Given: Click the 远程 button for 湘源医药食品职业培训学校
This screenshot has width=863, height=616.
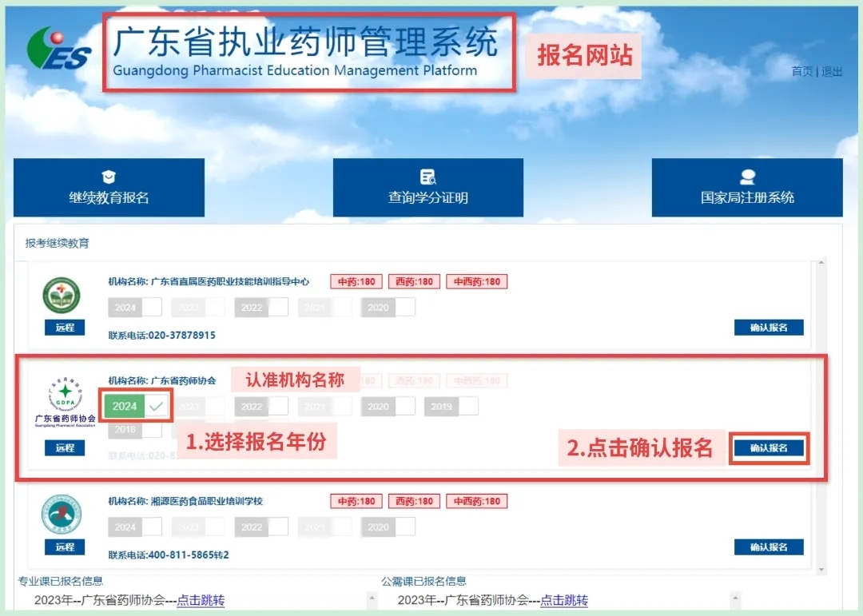Looking at the screenshot, I should pyautogui.click(x=65, y=547).
